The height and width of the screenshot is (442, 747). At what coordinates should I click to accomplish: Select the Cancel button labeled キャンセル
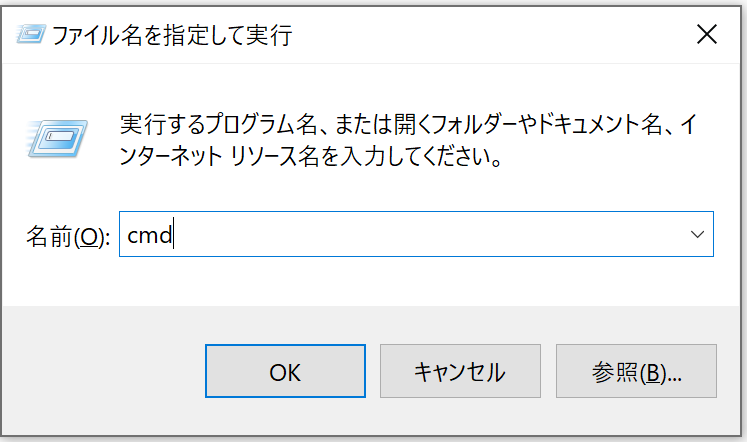(460, 371)
